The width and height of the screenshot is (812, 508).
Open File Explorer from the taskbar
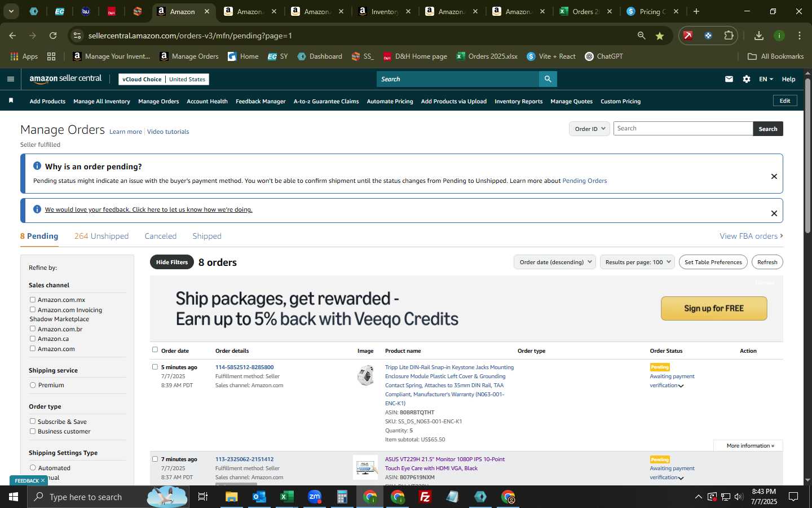[x=232, y=497]
